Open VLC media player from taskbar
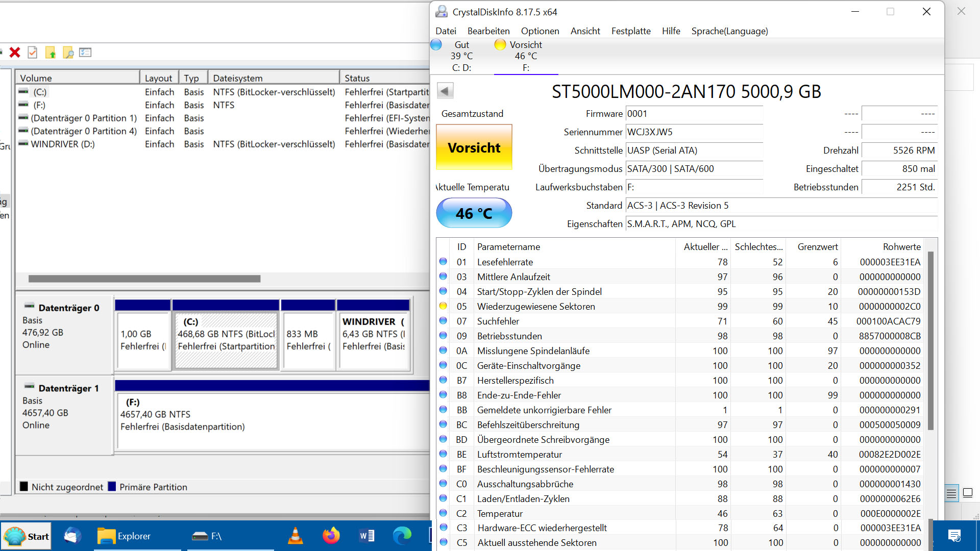Screen dimensions: 980x551 coord(296,536)
